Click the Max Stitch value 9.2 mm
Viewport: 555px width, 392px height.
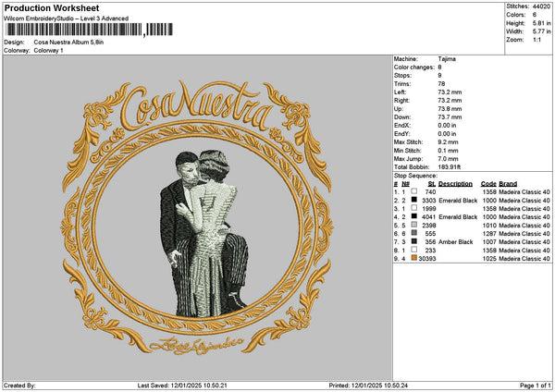coord(448,142)
